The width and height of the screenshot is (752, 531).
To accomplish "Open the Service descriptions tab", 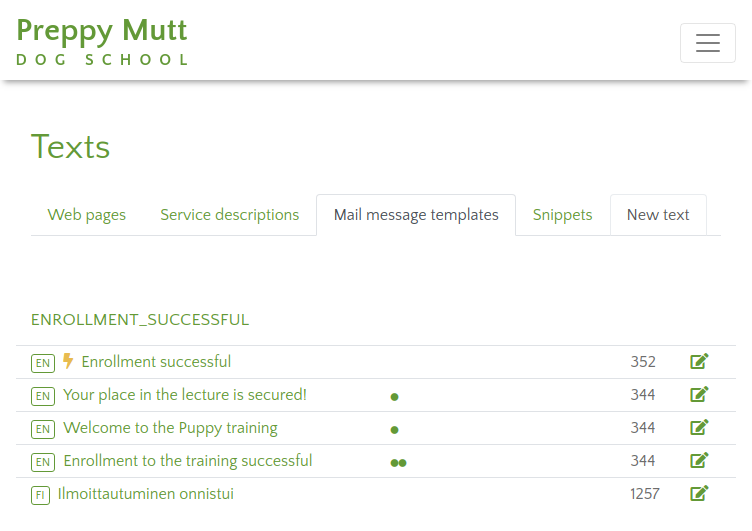I will point(229,215).
